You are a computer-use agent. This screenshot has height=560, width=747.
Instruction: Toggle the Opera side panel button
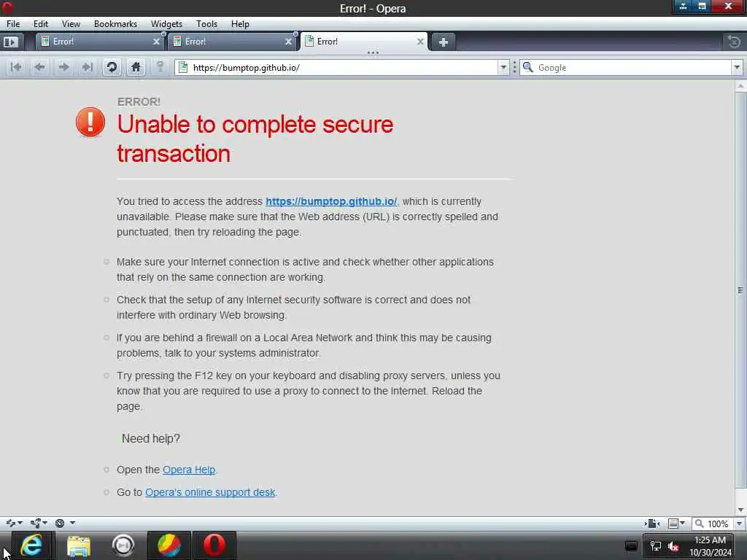[x=10, y=42]
